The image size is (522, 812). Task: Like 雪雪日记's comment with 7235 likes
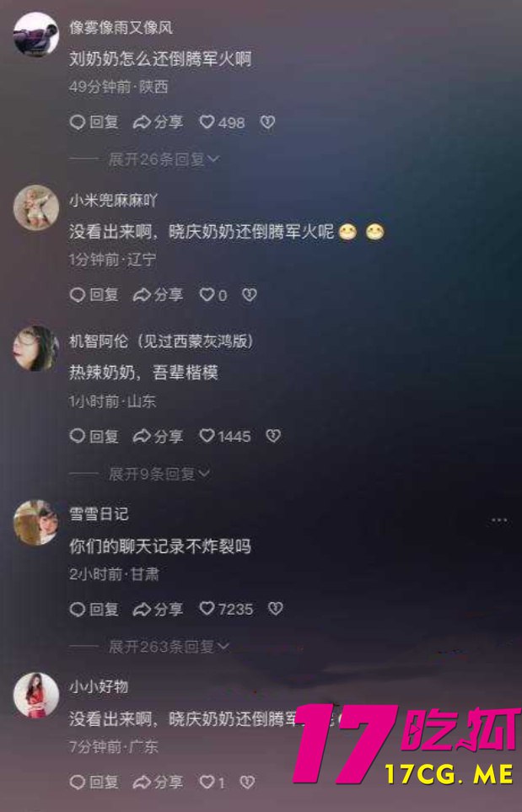[226, 609]
